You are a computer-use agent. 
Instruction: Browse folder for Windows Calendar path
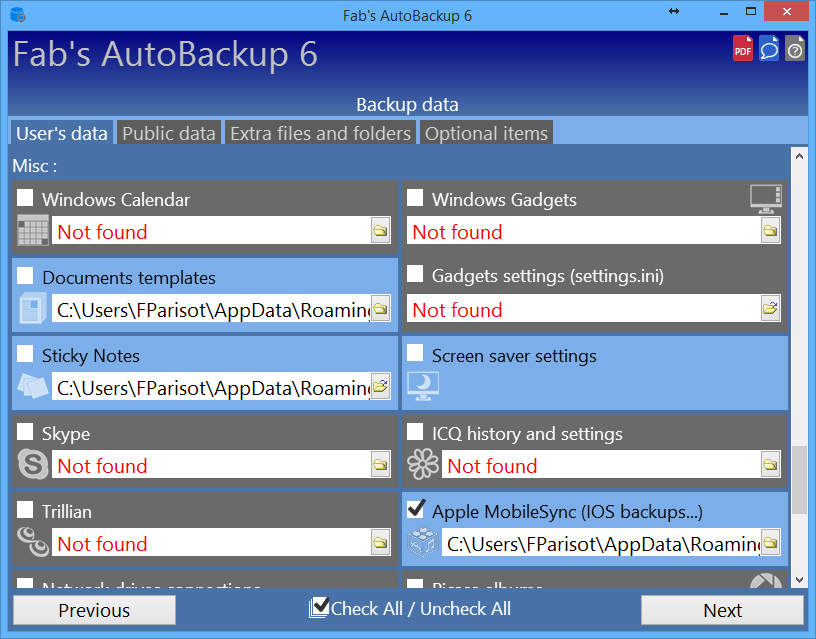click(381, 230)
